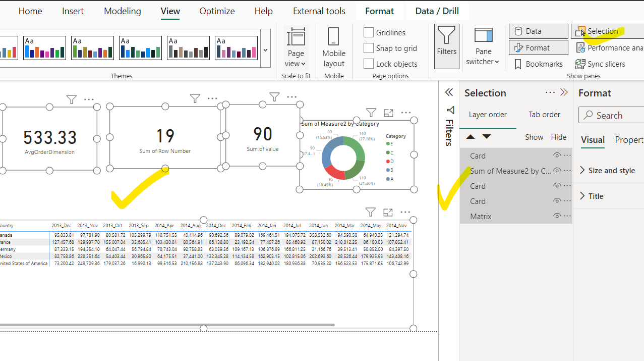Image resolution: width=644 pixels, height=361 pixels.
Task: Open the Pane switcher
Action: (x=483, y=46)
